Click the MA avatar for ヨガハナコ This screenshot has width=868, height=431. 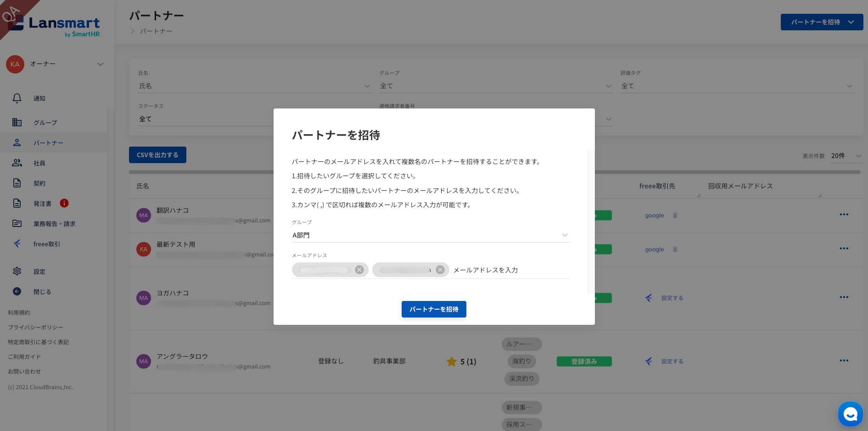[x=144, y=298]
